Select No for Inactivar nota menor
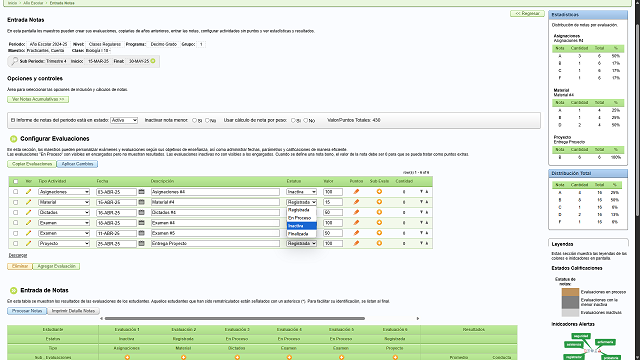The height and width of the screenshot is (360, 640). coord(207,120)
